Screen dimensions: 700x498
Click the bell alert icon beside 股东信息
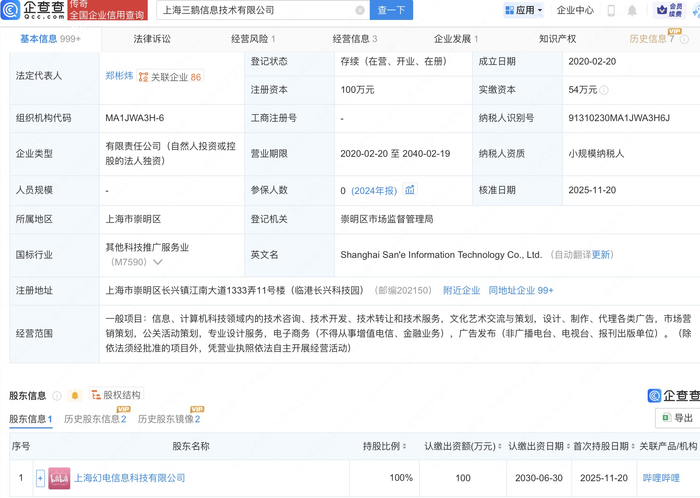73,395
